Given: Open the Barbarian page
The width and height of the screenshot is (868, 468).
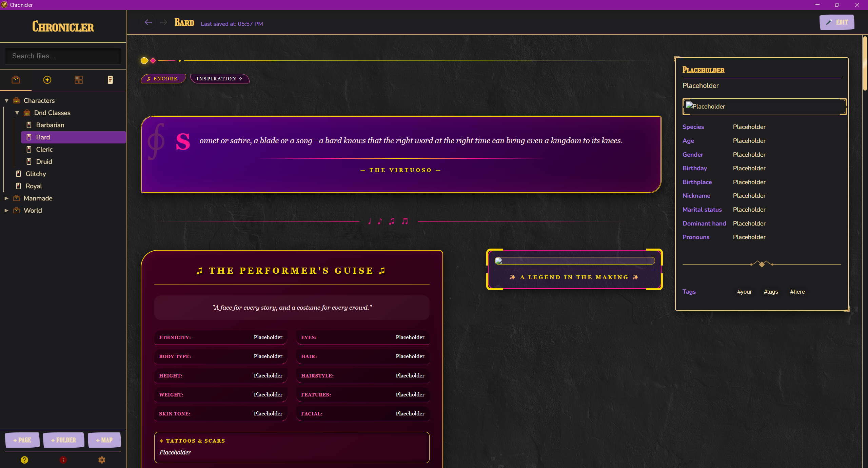Looking at the screenshot, I should (x=50, y=125).
